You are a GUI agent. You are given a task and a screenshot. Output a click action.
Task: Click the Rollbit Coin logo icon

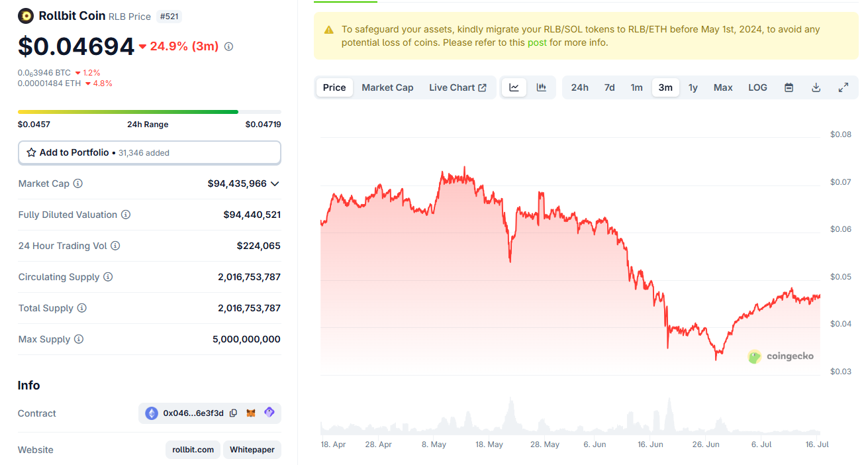26,16
